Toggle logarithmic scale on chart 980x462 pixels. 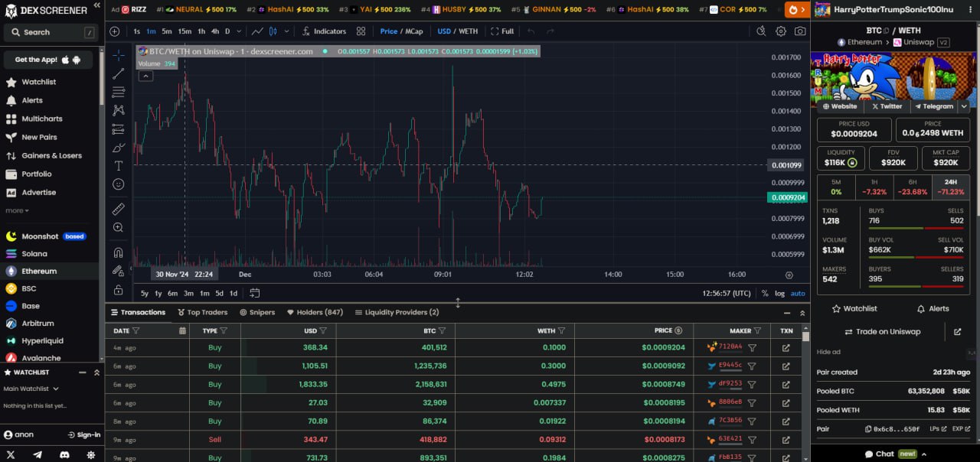click(x=779, y=293)
